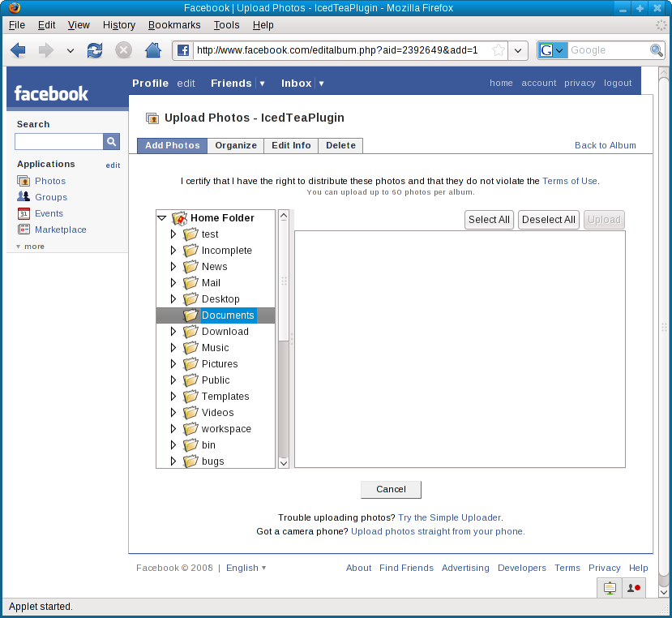This screenshot has width=672, height=618.
Task: Click the folder tree scroll down arrow
Action: (283, 463)
